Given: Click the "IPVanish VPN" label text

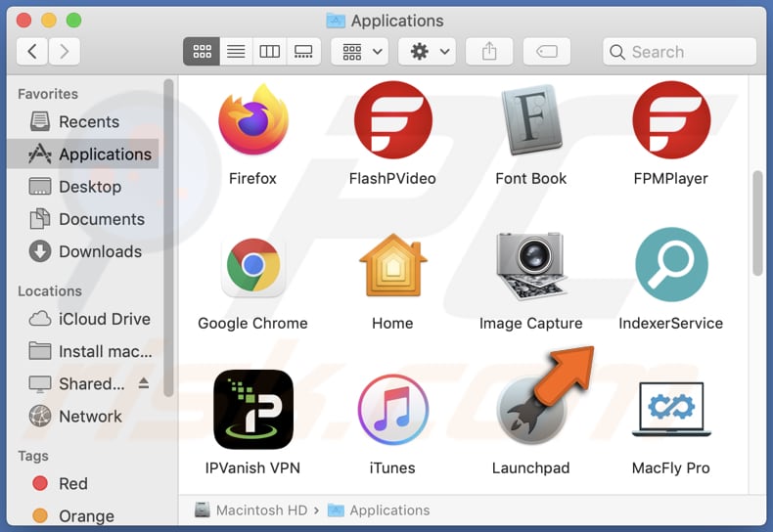Looking at the screenshot, I should click(252, 468).
